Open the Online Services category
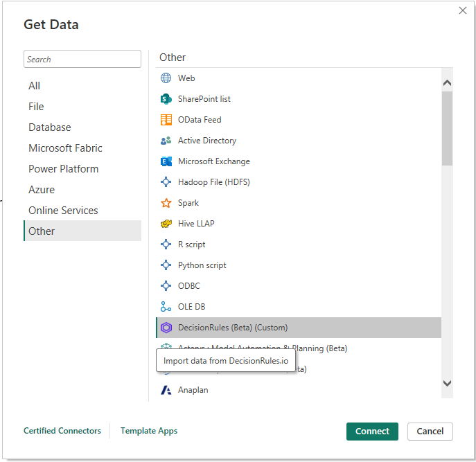Image resolution: width=476 pixels, height=462 pixels. pos(63,211)
